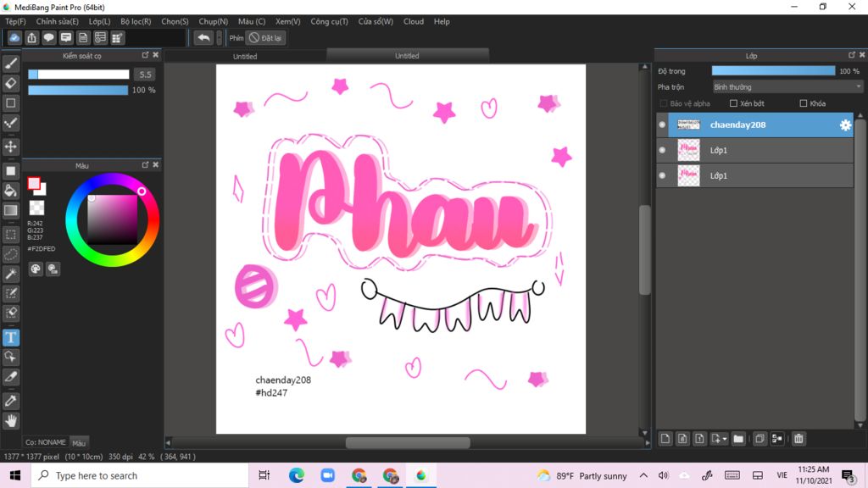The width and height of the screenshot is (868, 488).
Task: Open settings gear for chaenday208 layer
Action: click(x=845, y=125)
